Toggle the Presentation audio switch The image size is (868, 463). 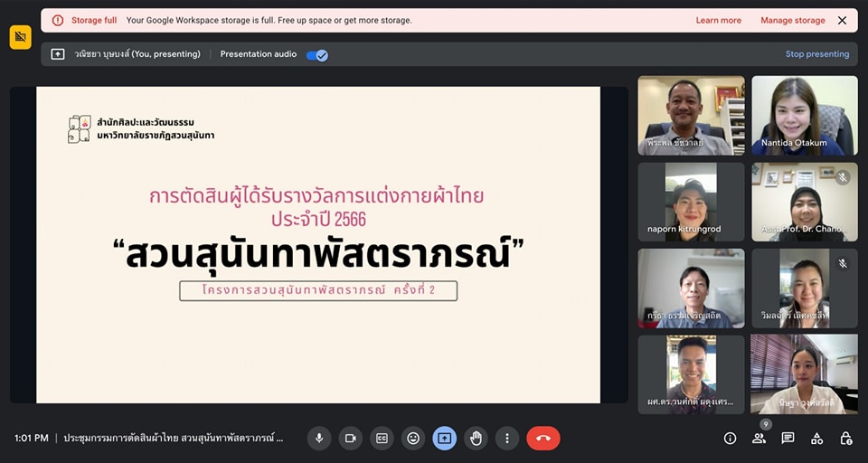pyautogui.click(x=316, y=54)
